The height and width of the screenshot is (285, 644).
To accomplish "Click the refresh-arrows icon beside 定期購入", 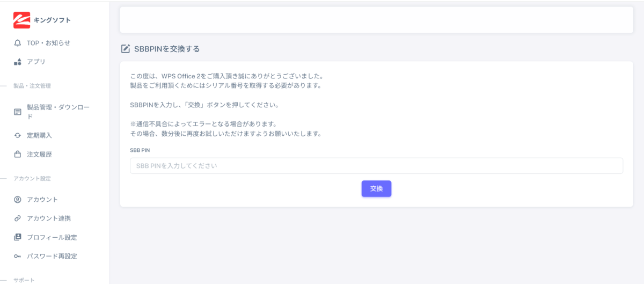I will [18, 136].
